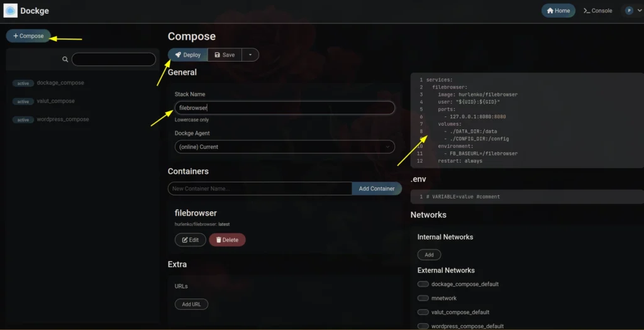Add an internal network
The image size is (644, 330).
[429, 255]
